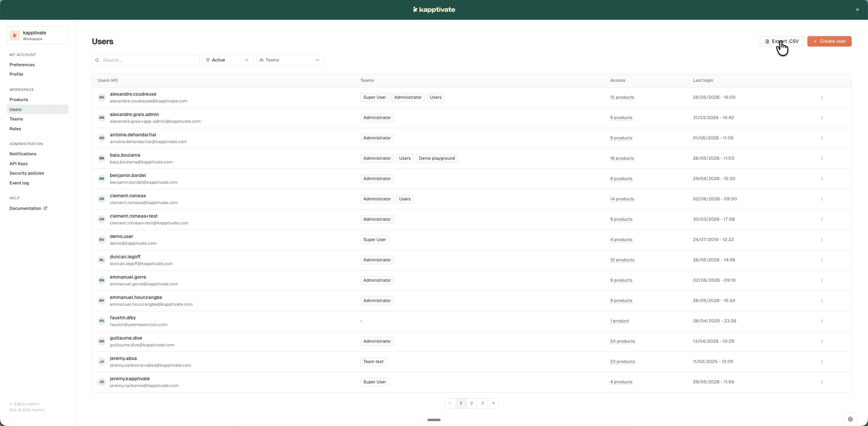This screenshot has height=426, width=868.
Task: Click the Access column header
Action: 617,80
